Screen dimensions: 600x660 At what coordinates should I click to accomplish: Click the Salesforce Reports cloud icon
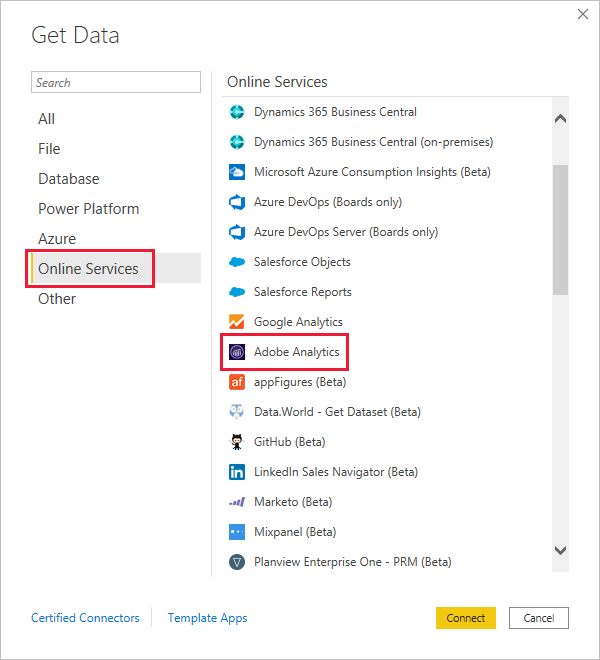[237, 292]
